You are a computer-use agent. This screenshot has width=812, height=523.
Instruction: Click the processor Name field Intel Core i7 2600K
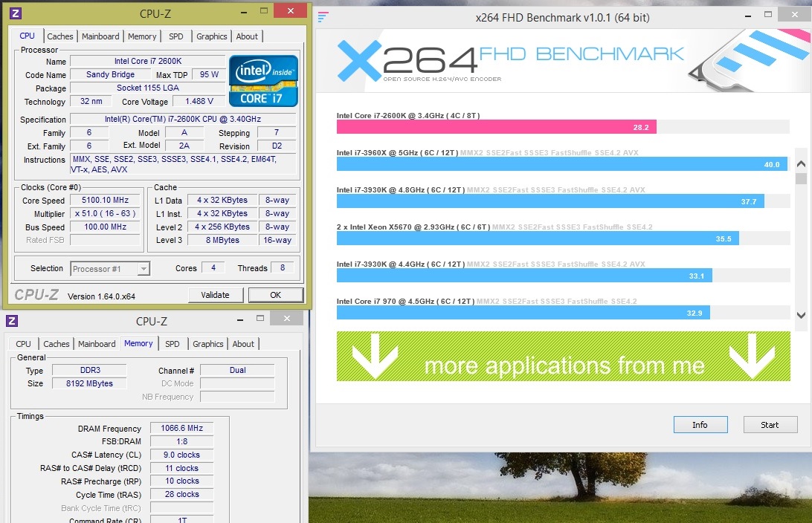(147, 61)
